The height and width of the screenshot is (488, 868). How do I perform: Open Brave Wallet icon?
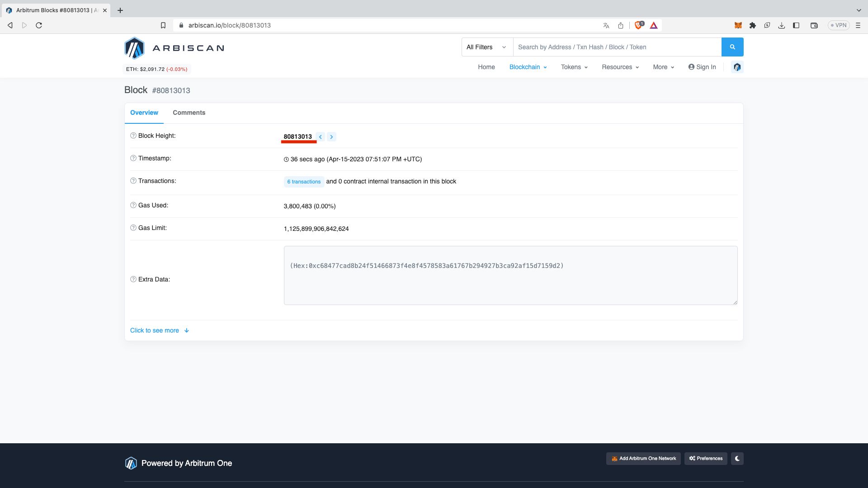point(814,25)
